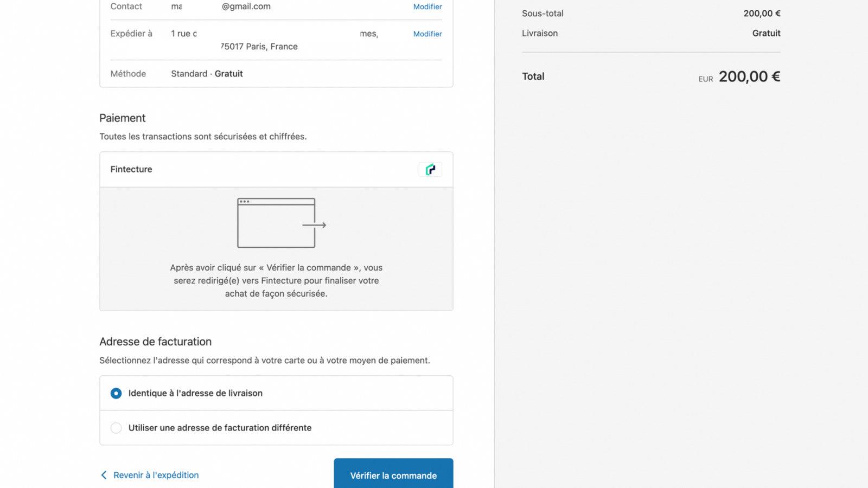Click the Livraison "Gratuit" value
This screenshot has width=868, height=488.
tap(766, 33)
